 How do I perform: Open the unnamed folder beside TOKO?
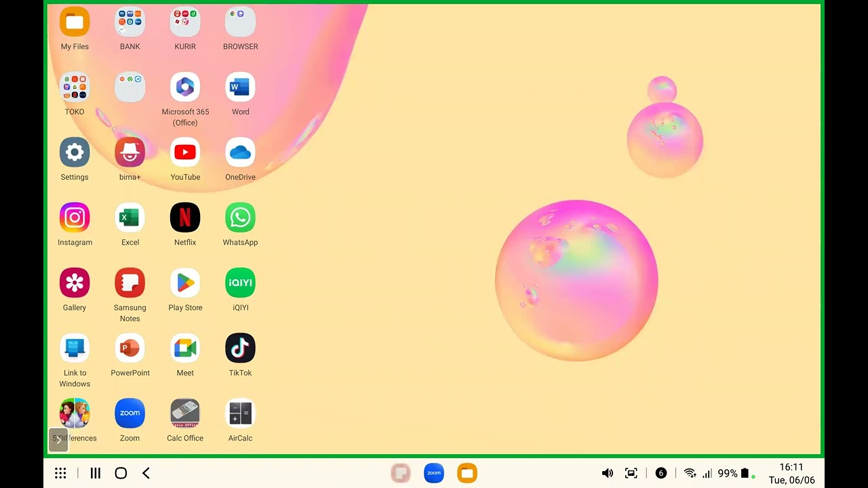click(x=130, y=87)
